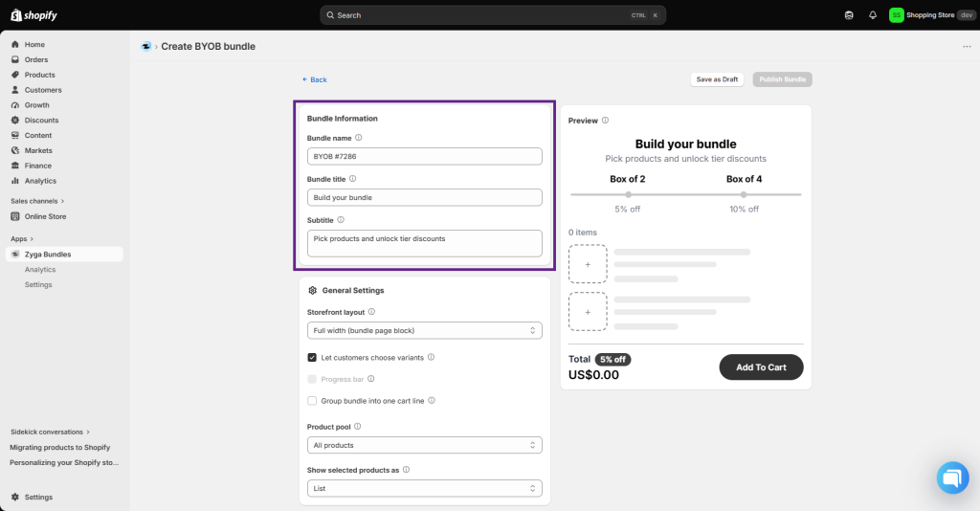Go to Discounts in sidebar
The image size is (980, 511).
(x=41, y=120)
